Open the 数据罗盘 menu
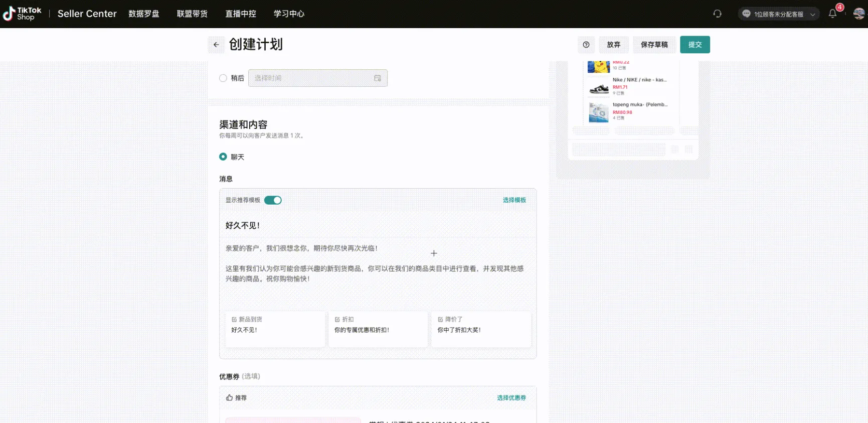 pos(144,14)
